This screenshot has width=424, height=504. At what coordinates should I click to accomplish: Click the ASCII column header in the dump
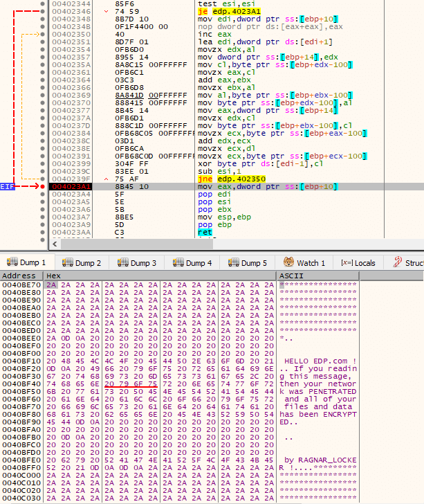click(317, 276)
